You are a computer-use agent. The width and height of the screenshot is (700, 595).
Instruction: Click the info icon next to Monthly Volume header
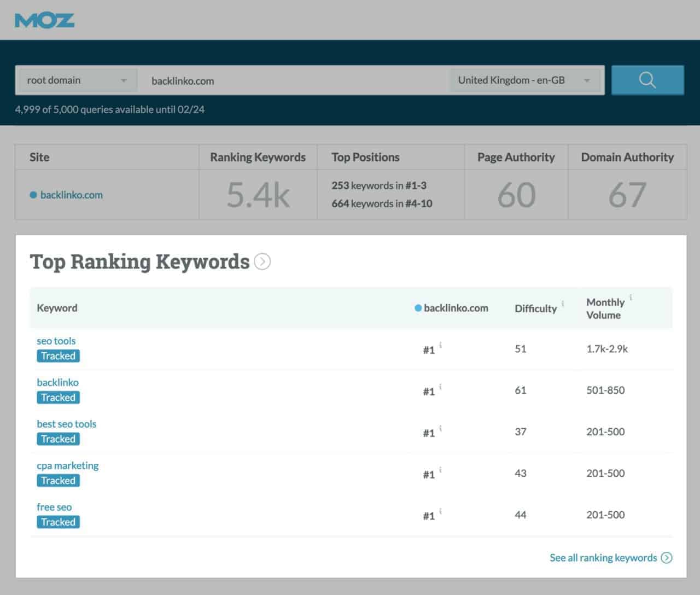pos(631,297)
